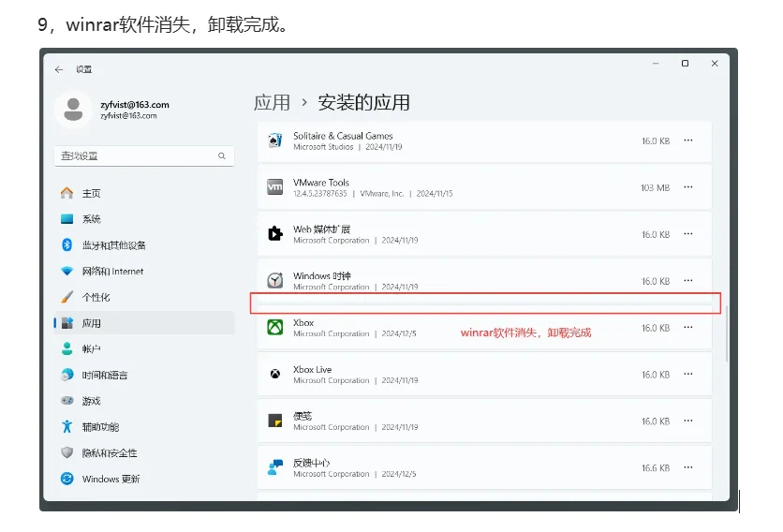Select 应用 in sidebar
The image size is (783, 532).
[x=144, y=323]
